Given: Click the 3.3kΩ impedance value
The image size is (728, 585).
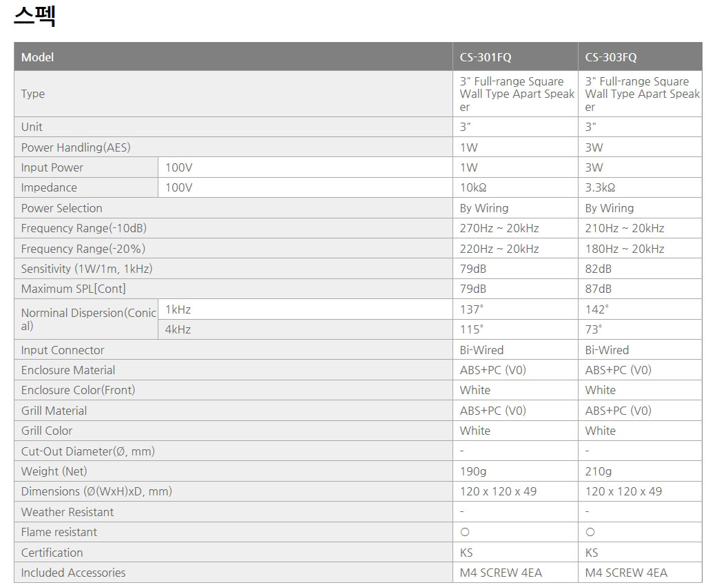Looking at the screenshot, I should [x=600, y=187].
